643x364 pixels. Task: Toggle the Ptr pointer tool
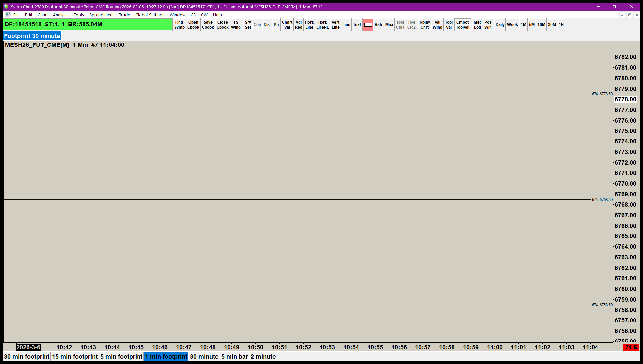(x=276, y=25)
